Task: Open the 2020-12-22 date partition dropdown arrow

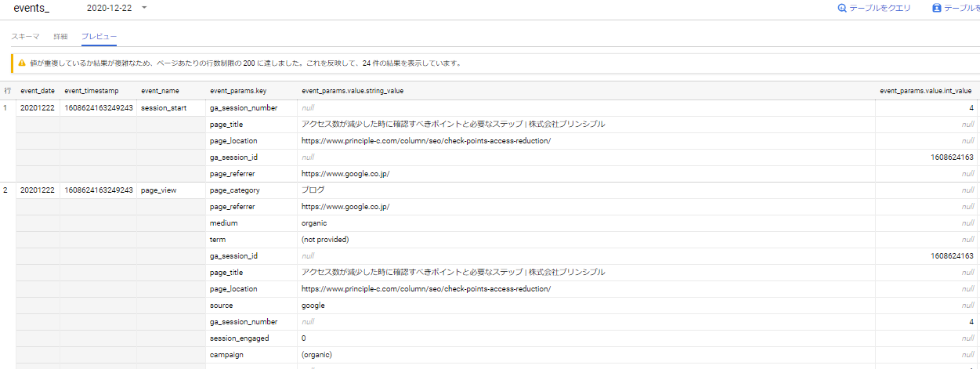Action: (144, 8)
